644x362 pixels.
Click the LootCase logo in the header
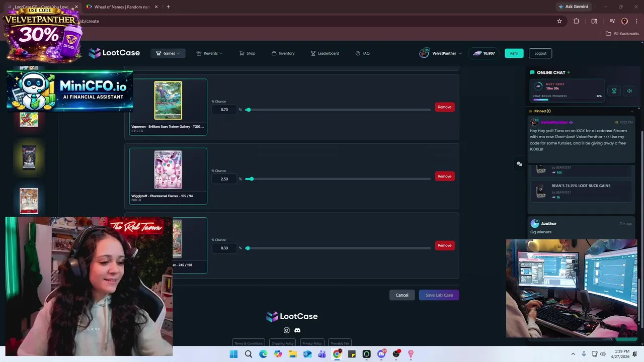114,53
